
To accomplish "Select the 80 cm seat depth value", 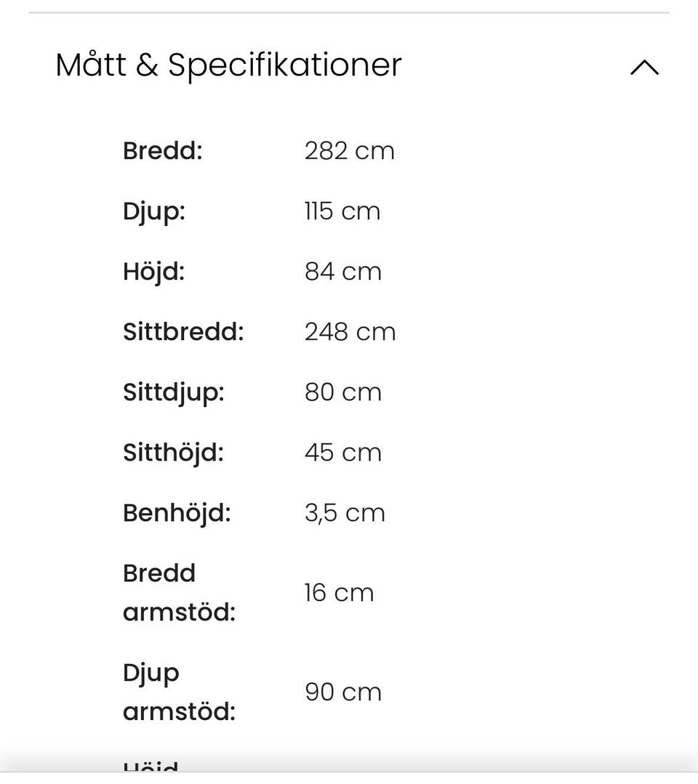I will [x=343, y=392].
